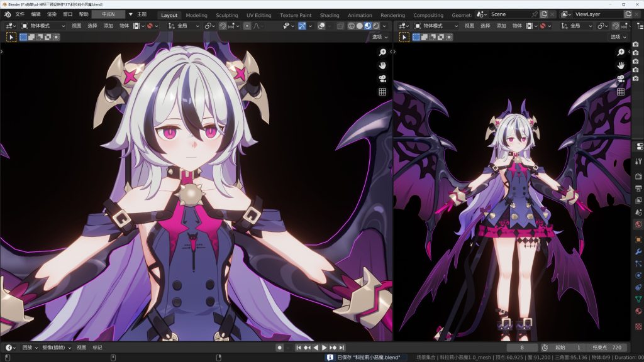Toggle proportional editing in left viewport header

[247, 26]
